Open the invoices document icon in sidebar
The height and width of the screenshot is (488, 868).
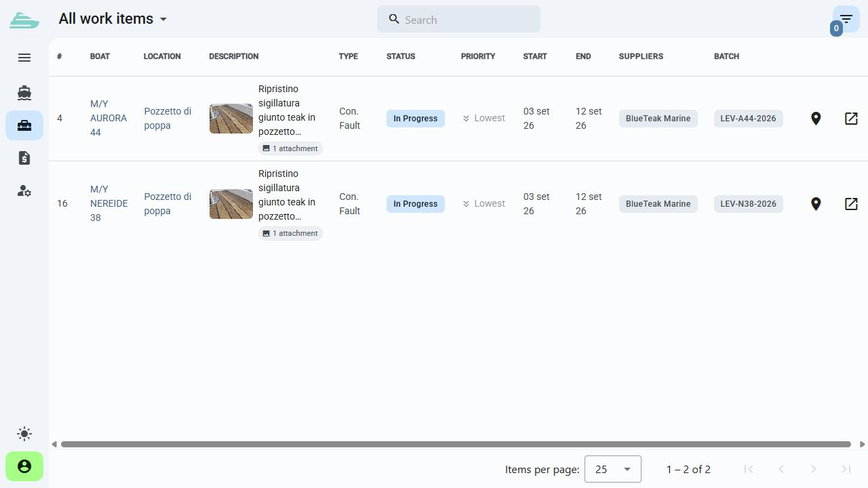[24, 158]
